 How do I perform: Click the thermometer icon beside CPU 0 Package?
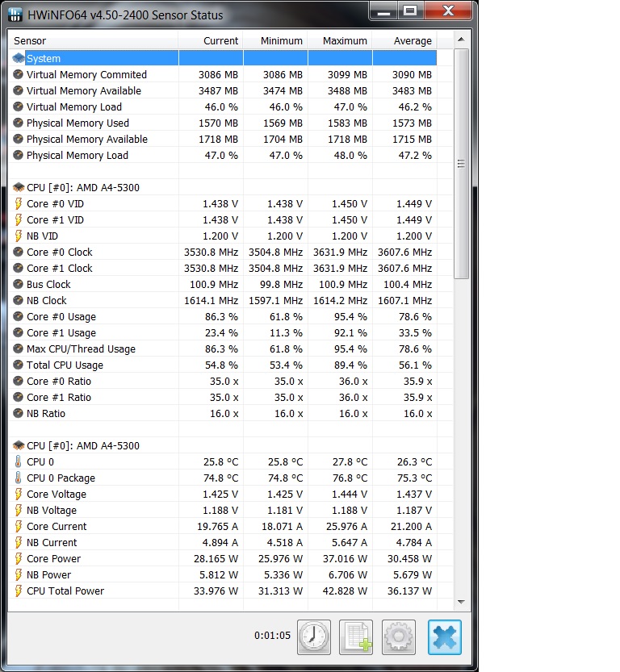[x=18, y=478]
